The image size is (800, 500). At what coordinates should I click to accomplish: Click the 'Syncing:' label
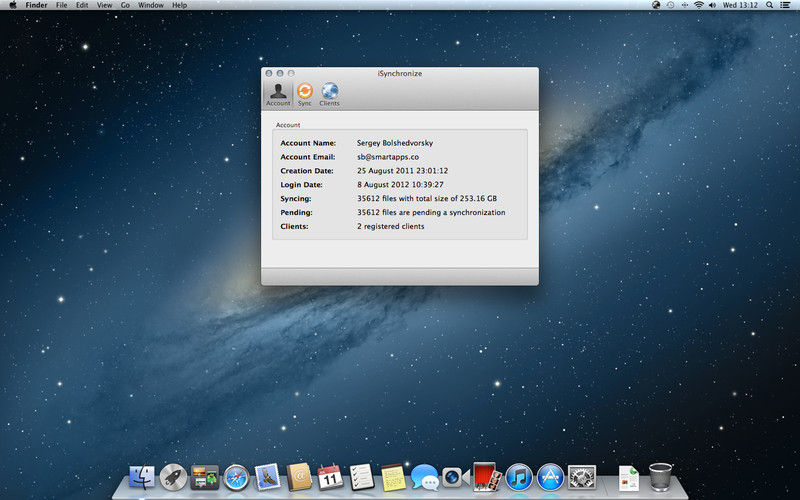tap(296, 198)
